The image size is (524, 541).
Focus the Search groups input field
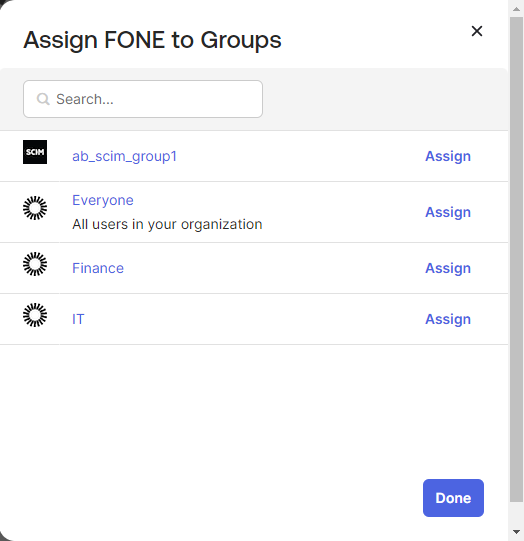[143, 99]
